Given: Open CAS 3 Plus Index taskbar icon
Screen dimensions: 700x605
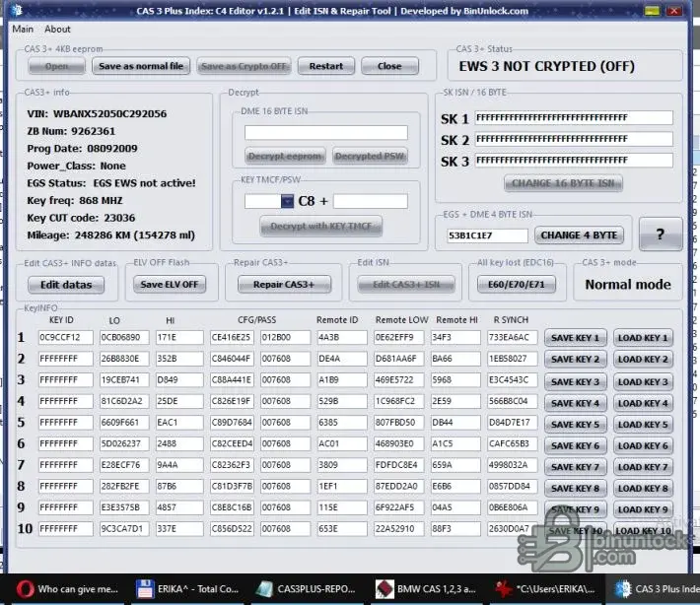Looking at the screenshot, I should 623,589.
